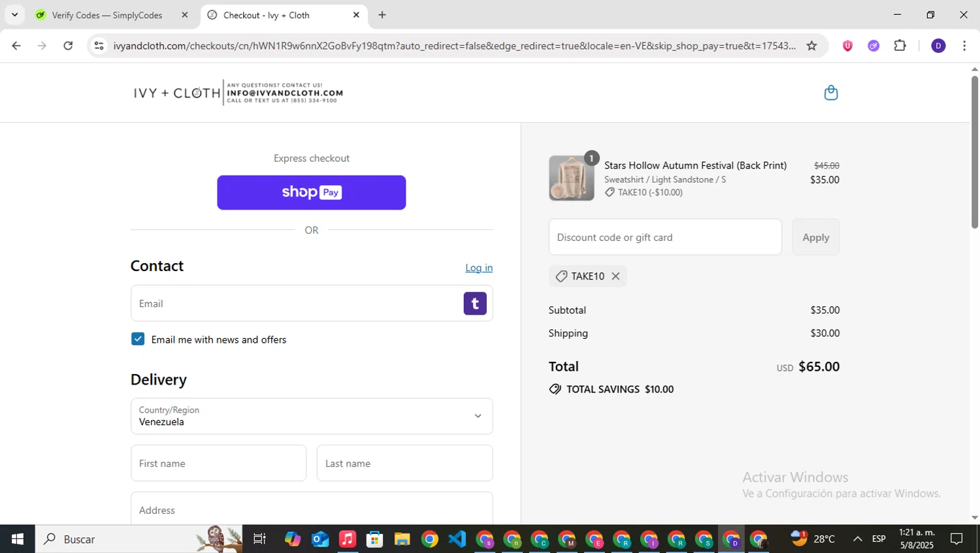Open Outlook from the taskbar
980x553 pixels.
point(320,539)
